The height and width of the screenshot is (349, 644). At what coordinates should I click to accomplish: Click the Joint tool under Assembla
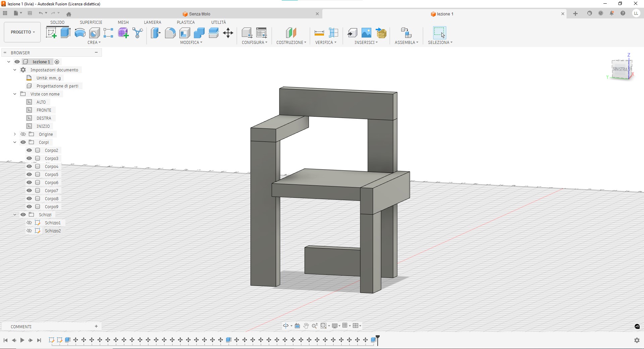[406, 33]
